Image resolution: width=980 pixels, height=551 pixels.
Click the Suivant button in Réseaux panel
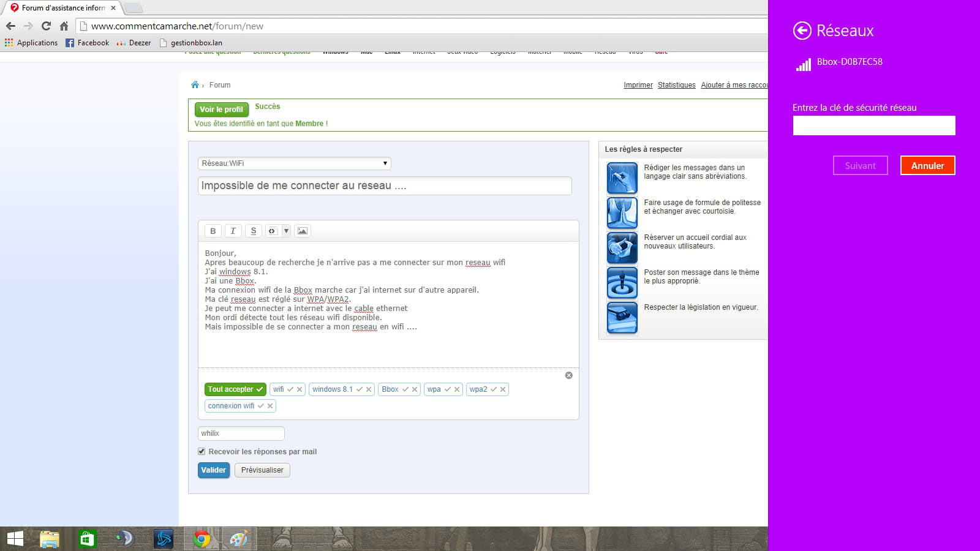[x=861, y=165]
